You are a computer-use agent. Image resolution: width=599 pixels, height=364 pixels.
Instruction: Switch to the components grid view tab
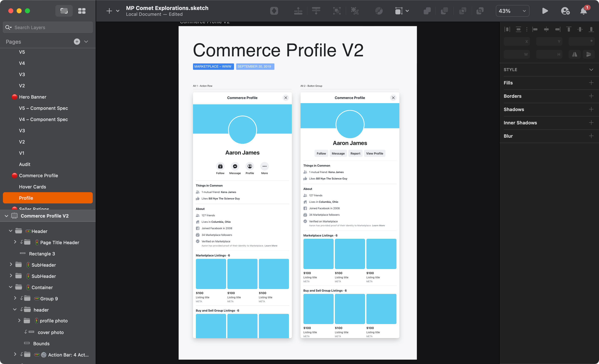82,11
